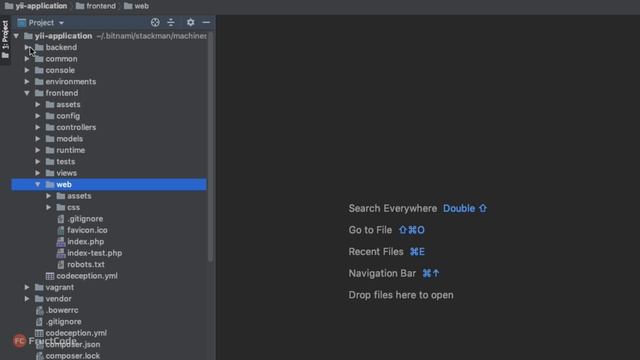Select the vagrant folder label
Screen dimensions: 640x360
coord(60,287)
